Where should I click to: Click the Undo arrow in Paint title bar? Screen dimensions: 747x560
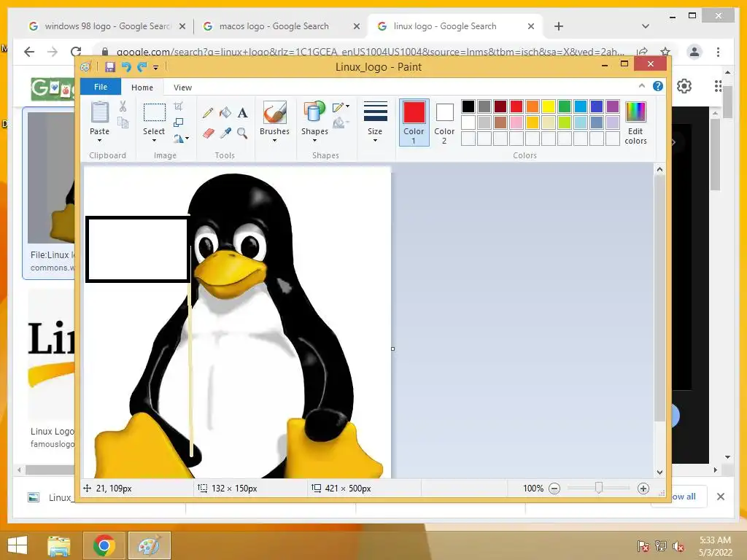click(126, 67)
